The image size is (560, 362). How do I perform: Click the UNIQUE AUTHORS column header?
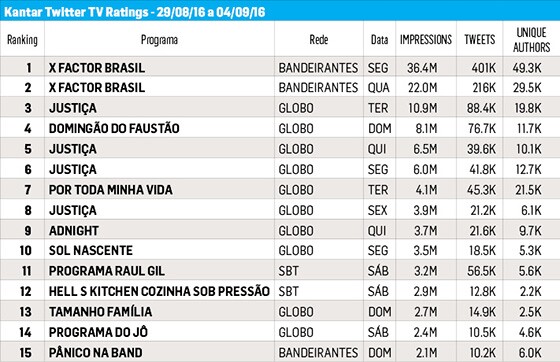(x=531, y=40)
